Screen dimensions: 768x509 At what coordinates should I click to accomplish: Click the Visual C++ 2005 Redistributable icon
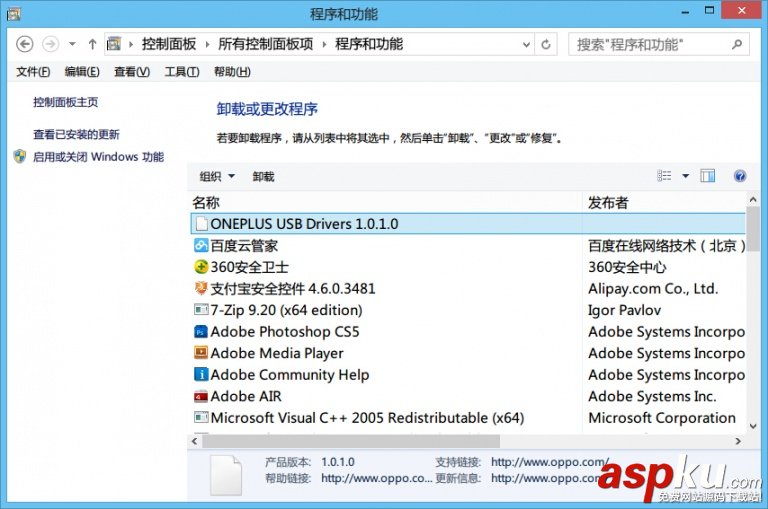click(x=201, y=417)
